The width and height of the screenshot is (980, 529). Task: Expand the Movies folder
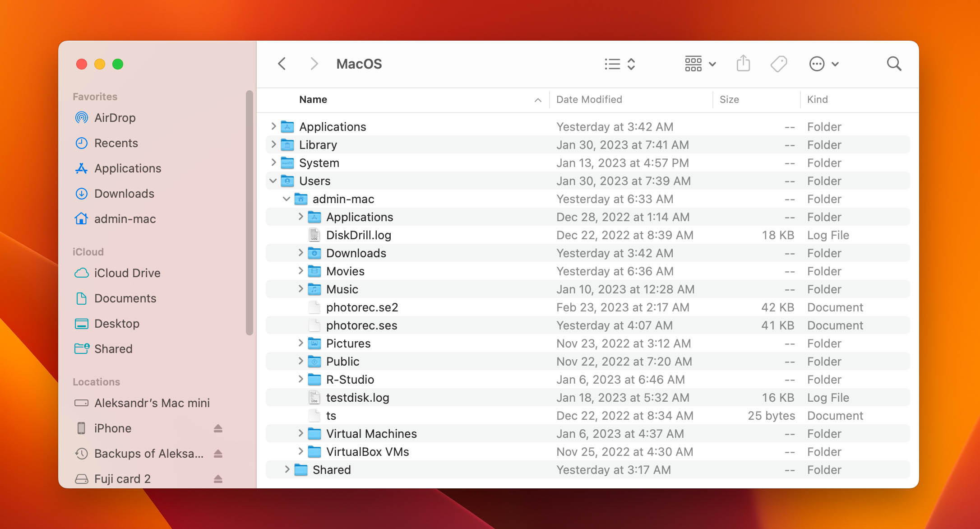coord(300,271)
